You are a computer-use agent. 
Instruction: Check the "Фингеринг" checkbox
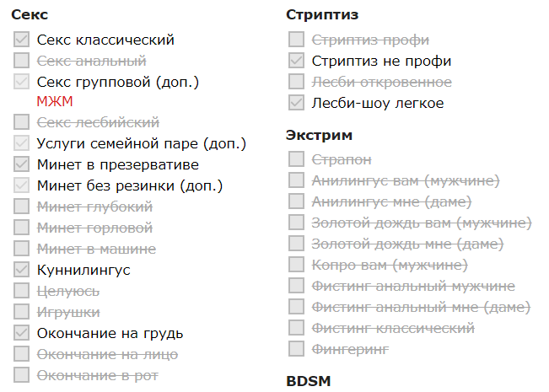pos(295,348)
